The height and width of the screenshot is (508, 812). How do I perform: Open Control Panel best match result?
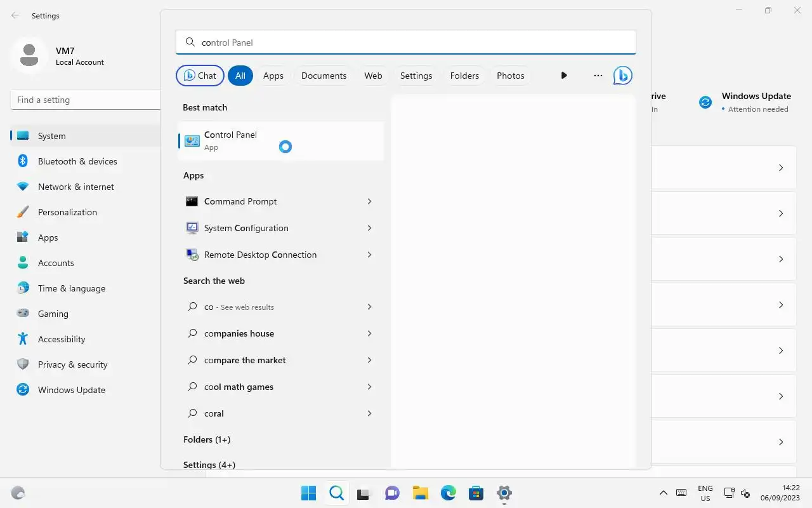pyautogui.click(x=281, y=141)
